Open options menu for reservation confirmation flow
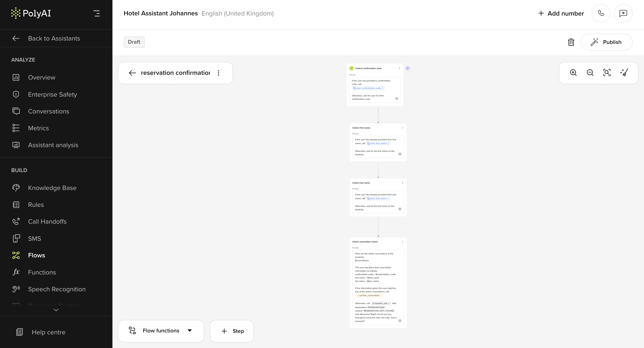644x348 pixels. 218,73
